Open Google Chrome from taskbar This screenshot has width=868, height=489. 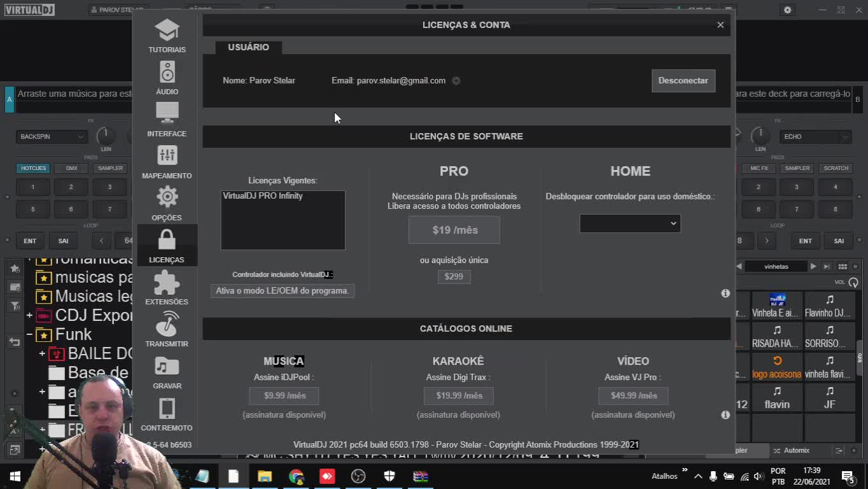[296, 476]
